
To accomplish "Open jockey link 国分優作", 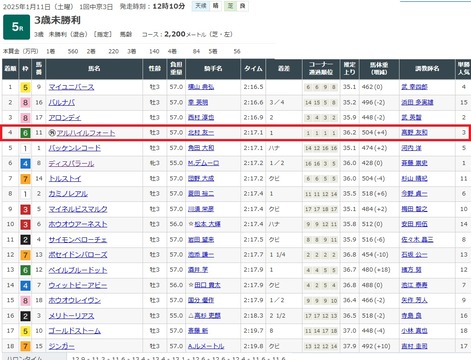I will coord(201,300).
